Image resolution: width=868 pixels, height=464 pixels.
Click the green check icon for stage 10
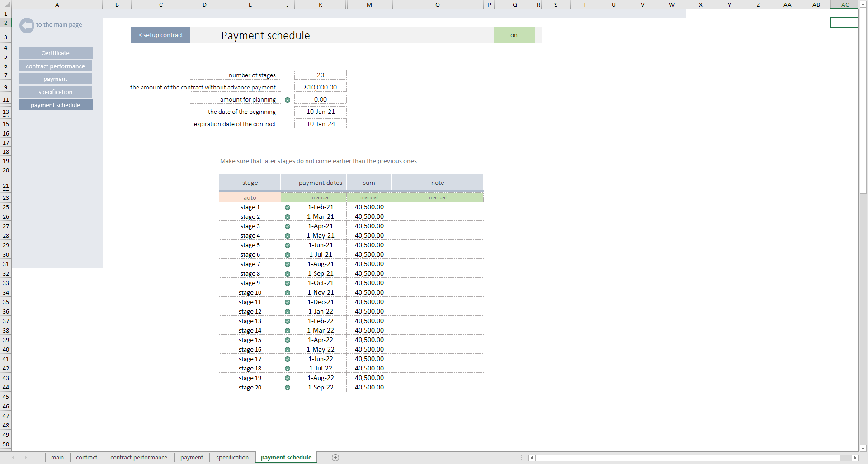click(288, 293)
